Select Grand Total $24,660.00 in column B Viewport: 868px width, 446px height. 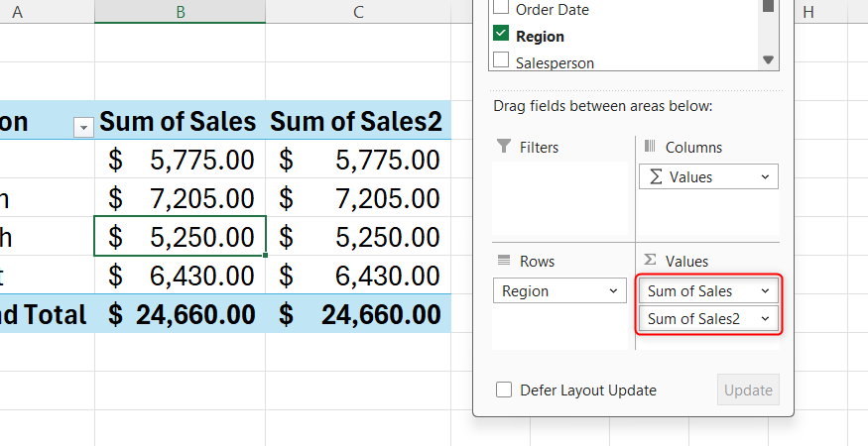(x=180, y=314)
